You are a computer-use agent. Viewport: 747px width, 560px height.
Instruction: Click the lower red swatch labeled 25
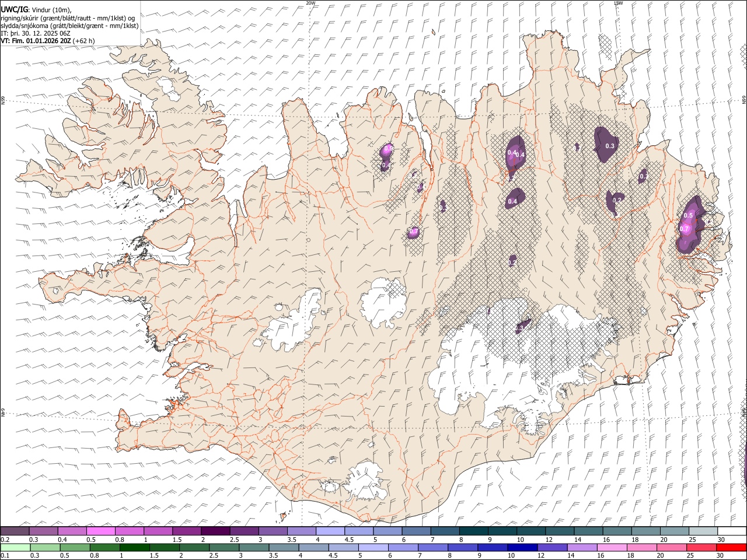[702, 547]
